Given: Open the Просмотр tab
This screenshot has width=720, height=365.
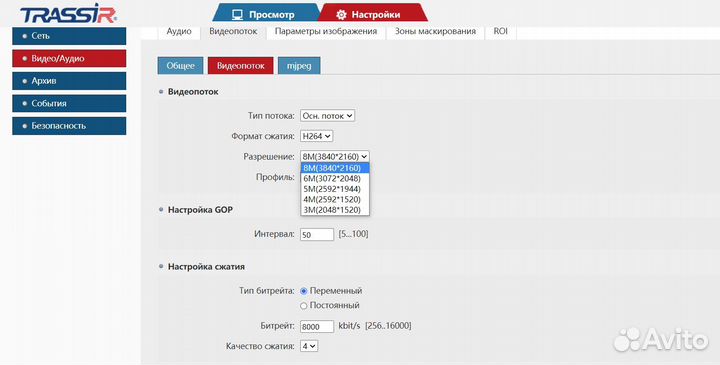Looking at the screenshot, I should coord(265,13).
